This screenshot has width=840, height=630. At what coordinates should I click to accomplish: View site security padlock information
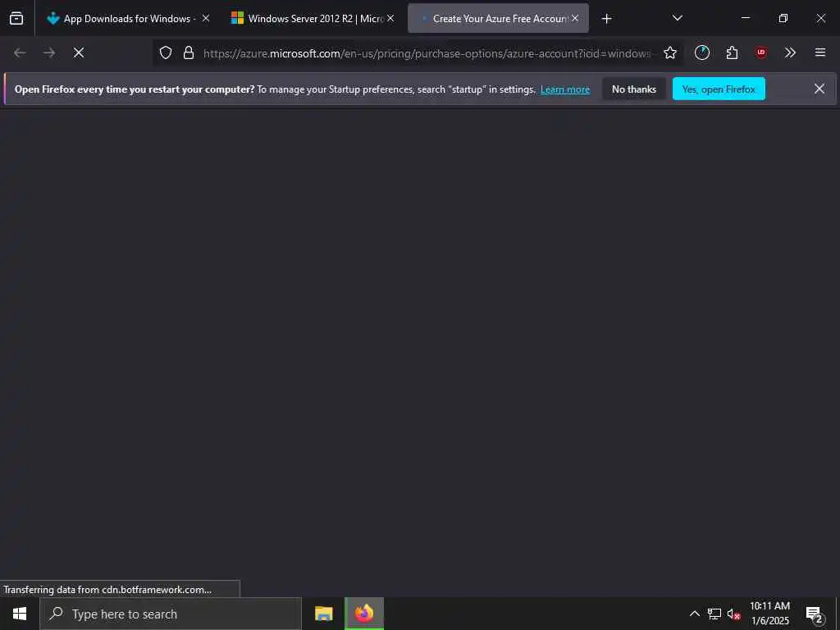point(189,52)
